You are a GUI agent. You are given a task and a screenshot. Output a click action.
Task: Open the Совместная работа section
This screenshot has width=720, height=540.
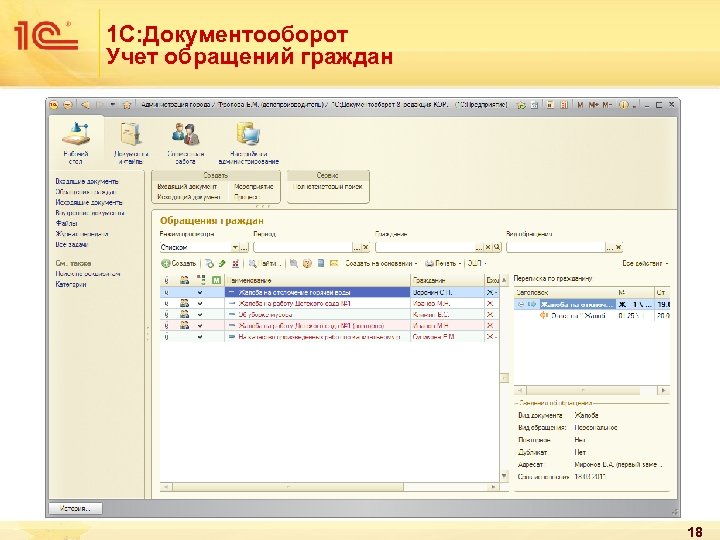pos(186,142)
